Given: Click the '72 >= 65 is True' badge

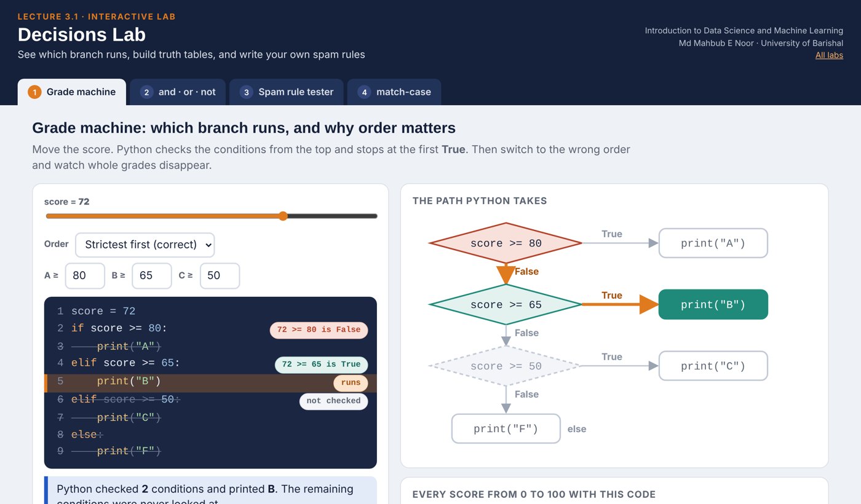Looking at the screenshot, I should (321, 364).
